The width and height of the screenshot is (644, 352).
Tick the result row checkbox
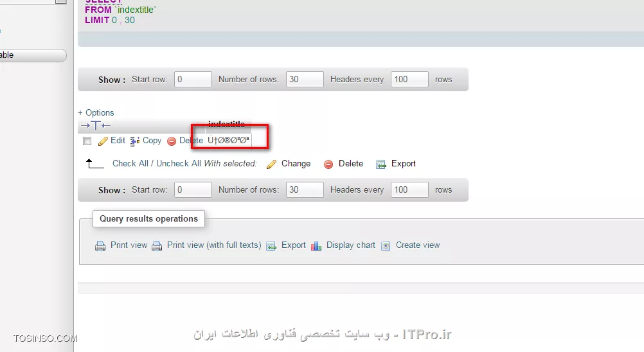coord(87,141)
